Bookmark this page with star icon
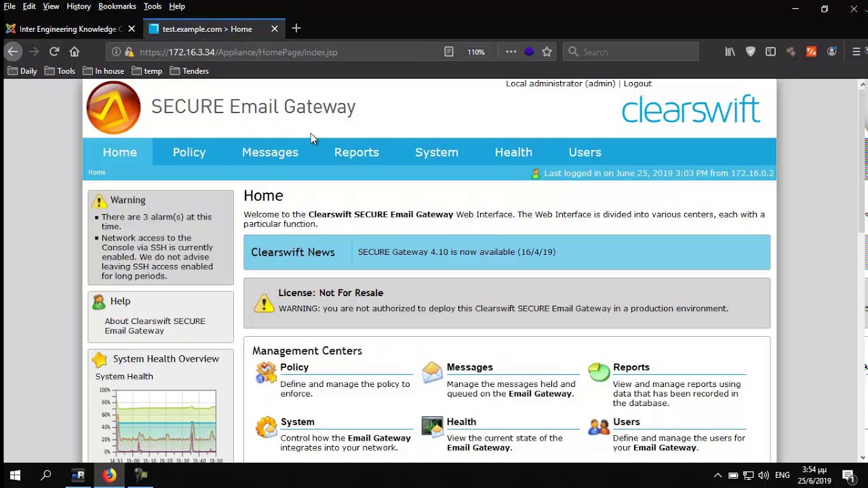Image resolution: width=868 pixels, height=488 pixels. click(x=547, y=52)
